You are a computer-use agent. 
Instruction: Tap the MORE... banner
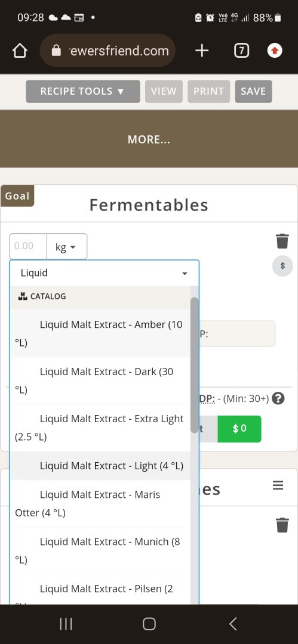click(x=149, y=139)
